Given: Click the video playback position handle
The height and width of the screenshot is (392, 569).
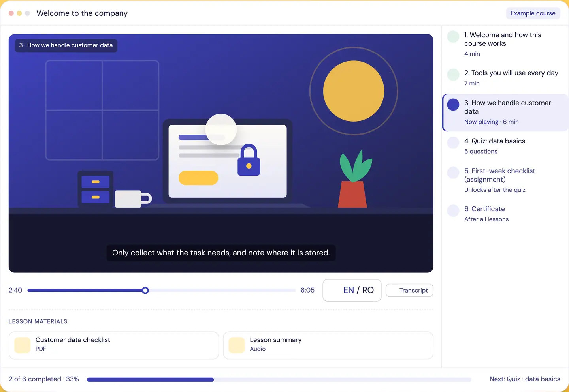Looking at the screenshot, I should pyautogui.click(x=145, y=291).
